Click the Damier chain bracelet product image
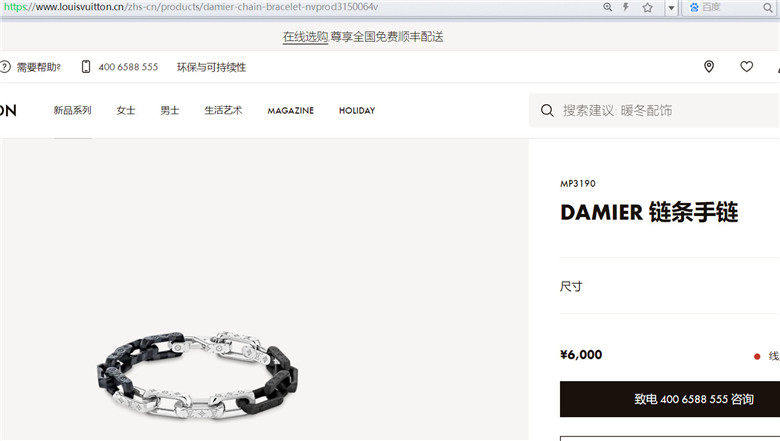This screenshot has height=441, width=780. pyautogui.click(x=197, y=375)
